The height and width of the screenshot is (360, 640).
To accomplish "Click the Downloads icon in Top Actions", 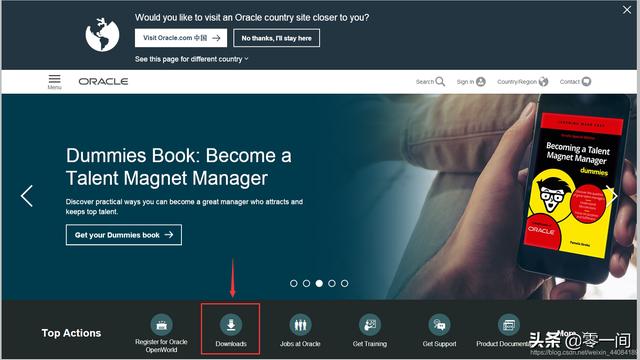I will [231, 325].
